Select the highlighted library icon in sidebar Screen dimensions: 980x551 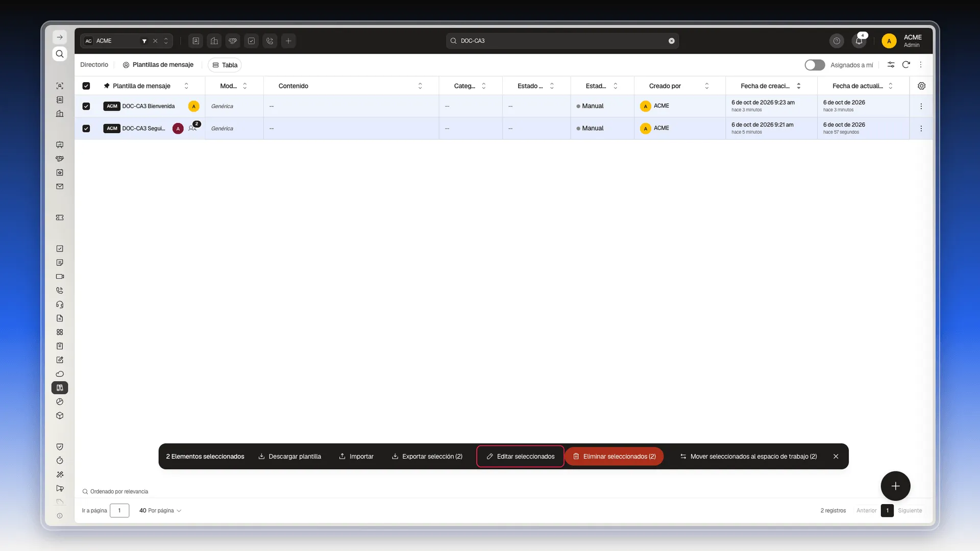(x=60, y=388)
